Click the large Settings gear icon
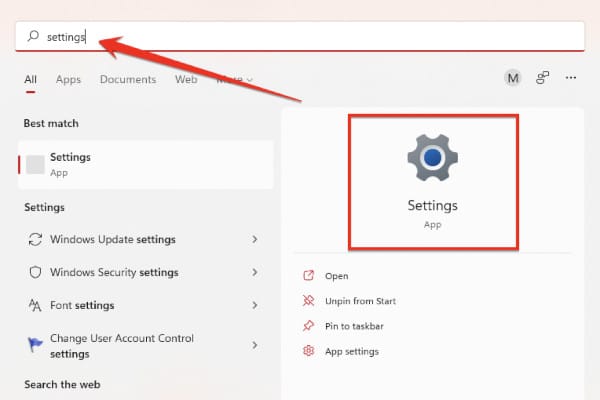 coord(433,158)
